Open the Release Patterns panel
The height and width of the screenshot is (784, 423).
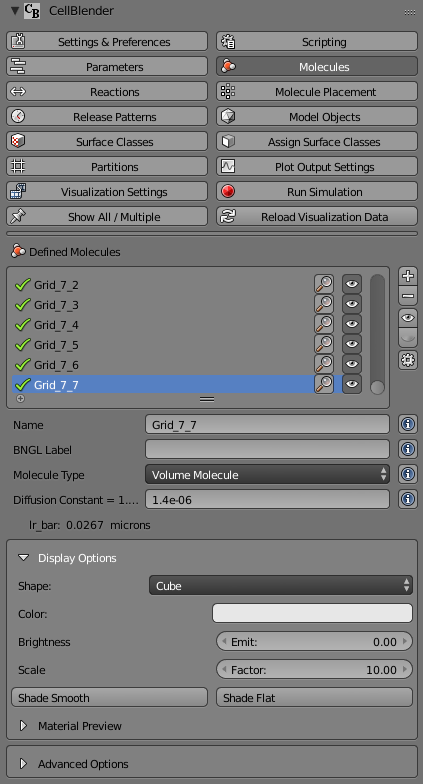coord(107,116)
